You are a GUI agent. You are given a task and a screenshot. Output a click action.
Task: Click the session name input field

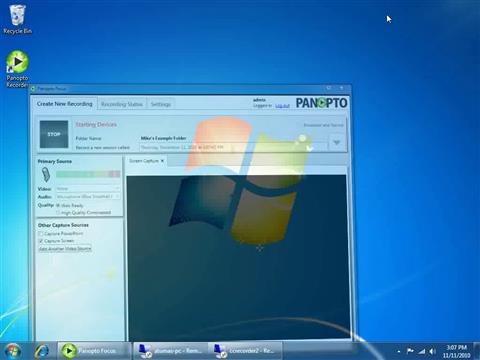tap(233, 147)
